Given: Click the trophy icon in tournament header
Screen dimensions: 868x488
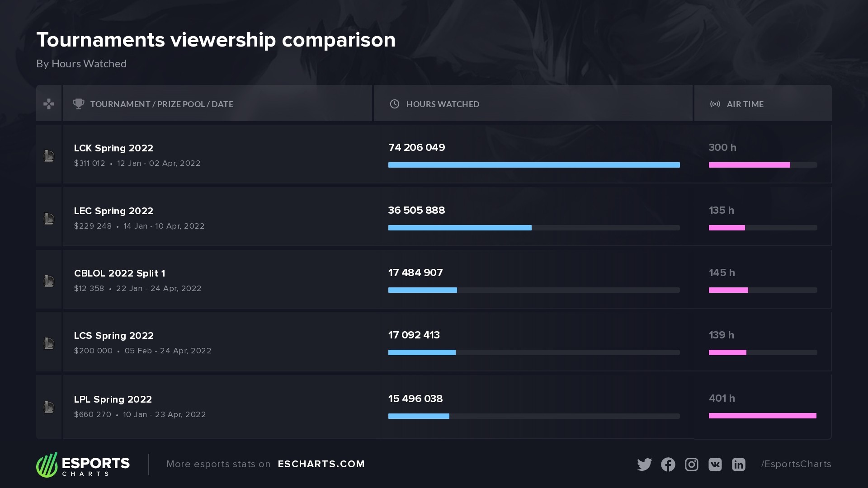Looking at the screenshot, I should coord(79,104).
